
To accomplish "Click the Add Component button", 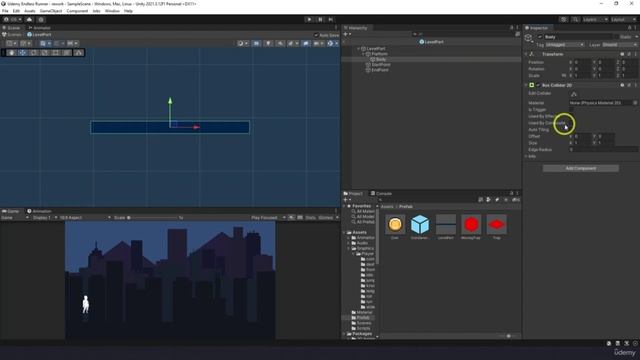I will 580,168.
